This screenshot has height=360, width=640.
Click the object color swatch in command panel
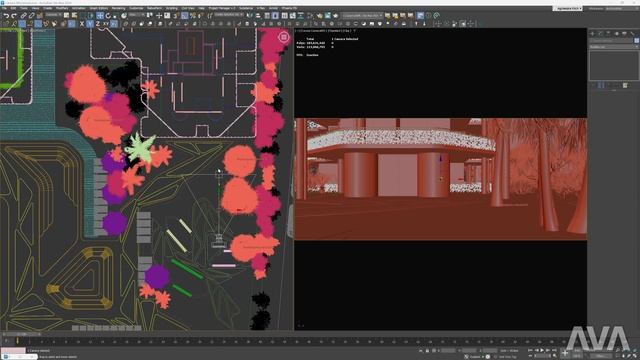tap(637, 40)
